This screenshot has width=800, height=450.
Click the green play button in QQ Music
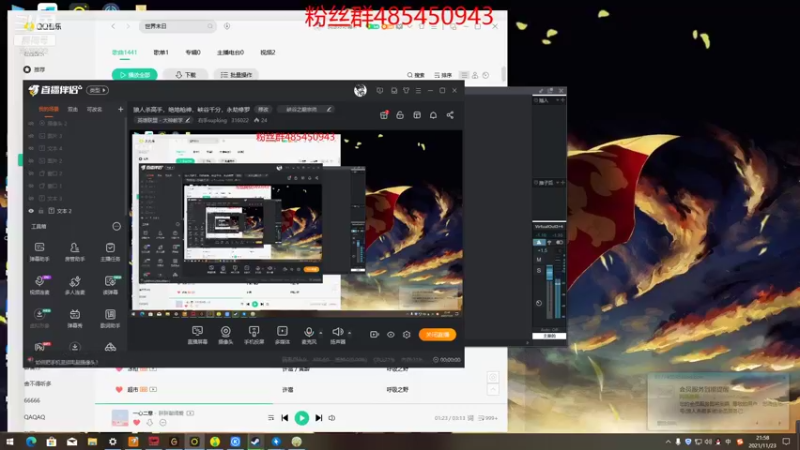[302, 418]
